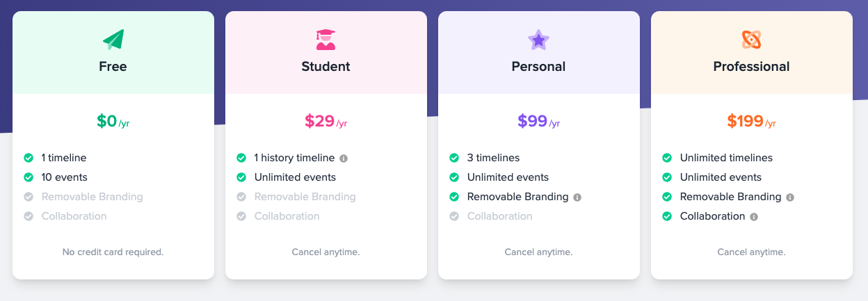Screen dimensions: 868x301
Task: Click the graduate icon on Student plan
Action: coord(325,40)
